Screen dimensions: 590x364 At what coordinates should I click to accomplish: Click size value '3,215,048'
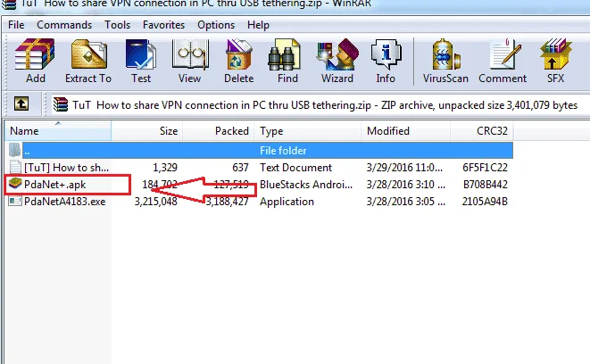pyautogui.click(x=156, y=202)
